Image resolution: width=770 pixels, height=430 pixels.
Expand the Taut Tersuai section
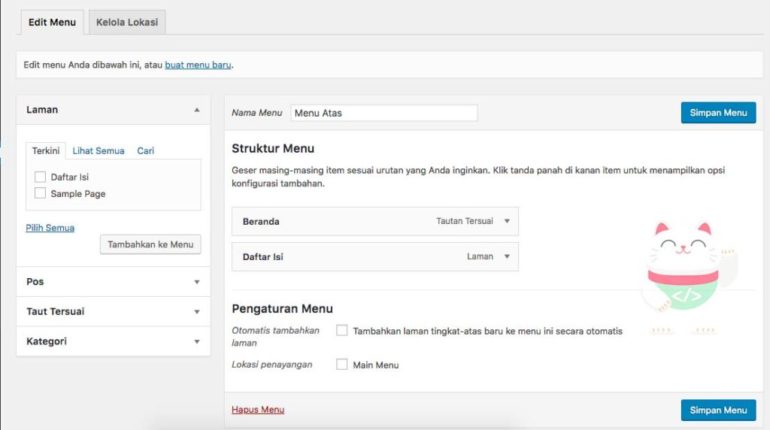pos(197,311)
